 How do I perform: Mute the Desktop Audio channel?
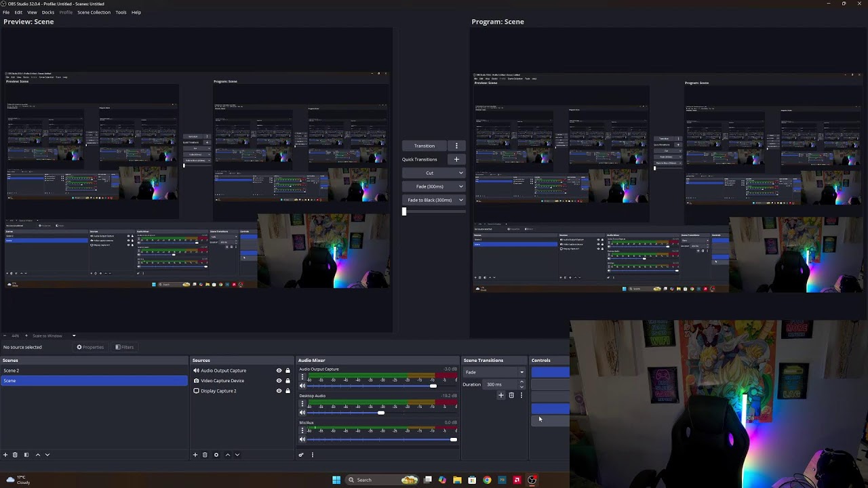302,413
